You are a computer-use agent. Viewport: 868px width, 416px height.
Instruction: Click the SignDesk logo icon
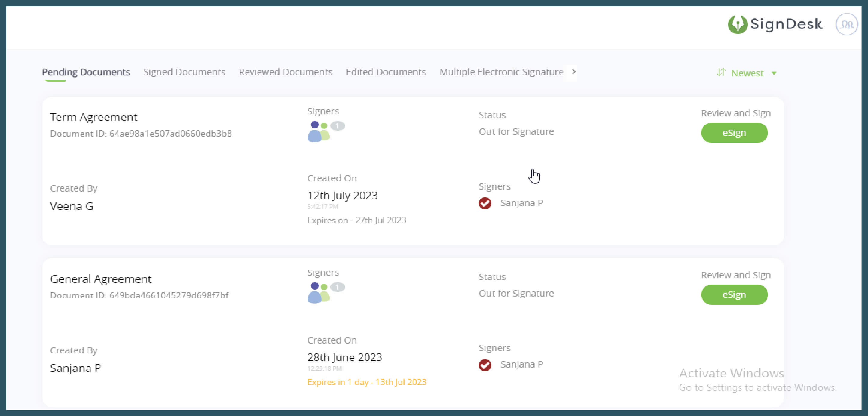[x=737, y=25]
